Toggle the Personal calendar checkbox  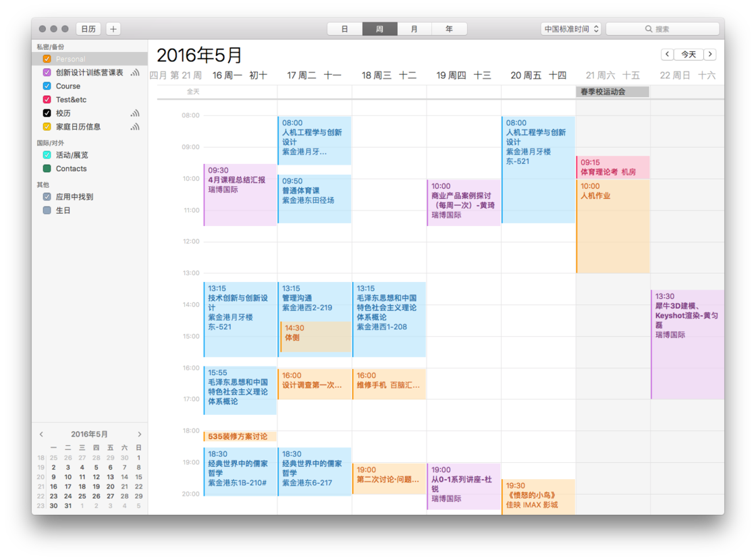click(x=47, y=59)
